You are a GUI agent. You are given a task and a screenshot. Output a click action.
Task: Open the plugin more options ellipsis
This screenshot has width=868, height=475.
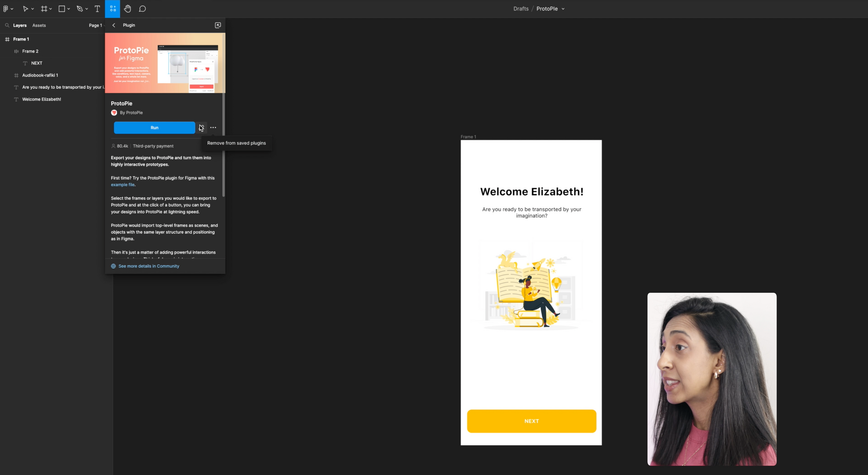pos(213,128)
